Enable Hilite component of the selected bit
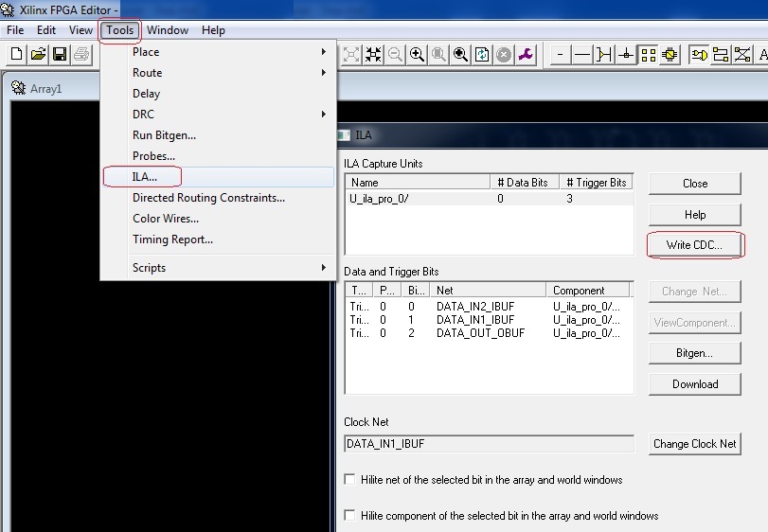768x532 pixels. click(x=350, y=516)
